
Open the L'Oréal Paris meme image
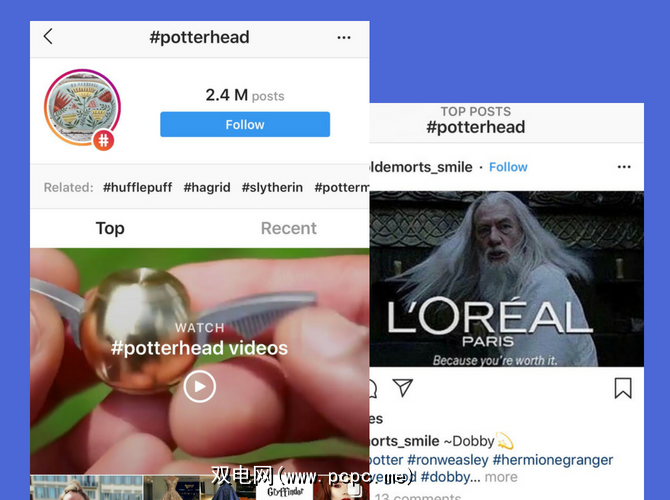pos(507,279)
